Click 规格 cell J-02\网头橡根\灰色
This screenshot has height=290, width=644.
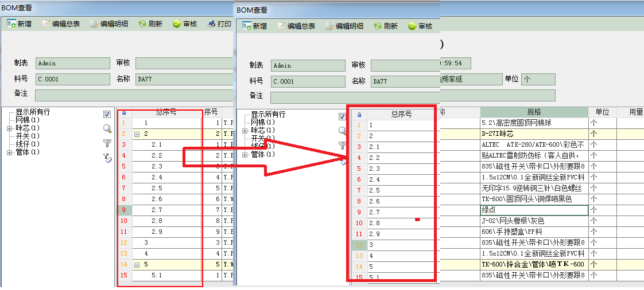[x=534, y=221]
